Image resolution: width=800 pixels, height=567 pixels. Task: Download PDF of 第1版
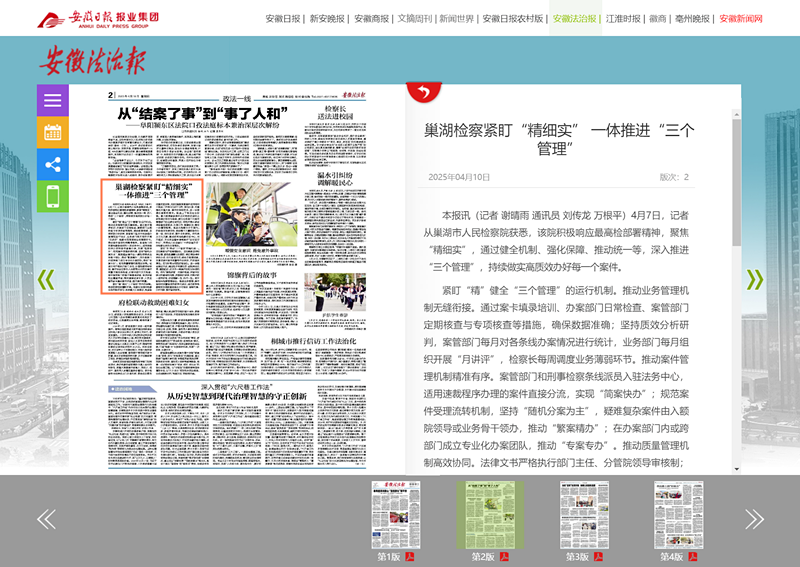410,557
